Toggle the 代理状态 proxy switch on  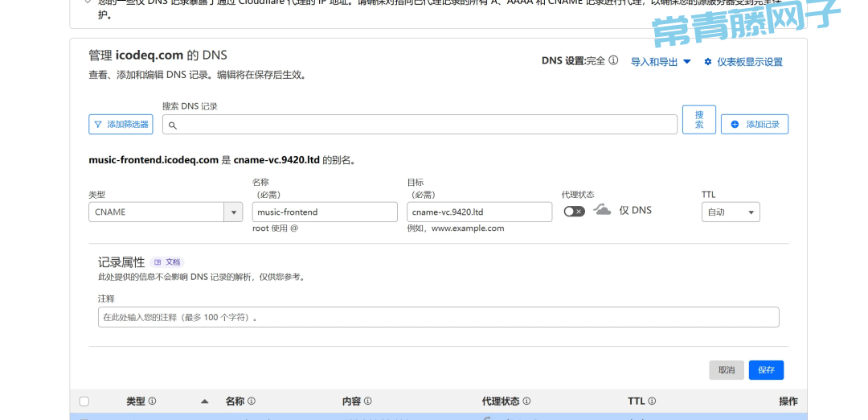pos(574,211)
